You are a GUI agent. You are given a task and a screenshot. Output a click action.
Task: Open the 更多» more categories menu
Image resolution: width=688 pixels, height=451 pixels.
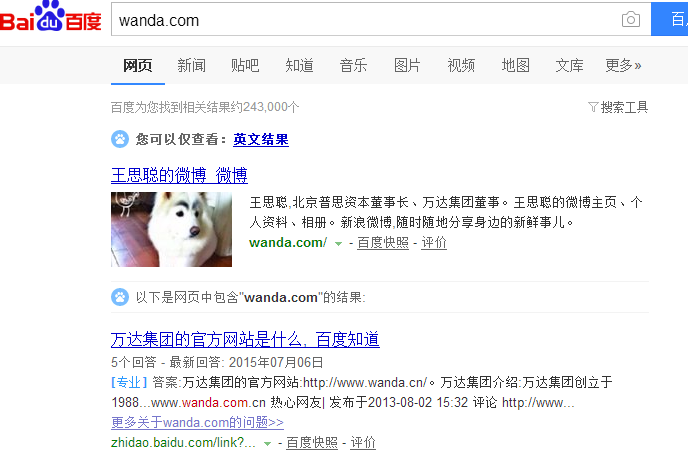pyautogui.click(x=623, y=65)
